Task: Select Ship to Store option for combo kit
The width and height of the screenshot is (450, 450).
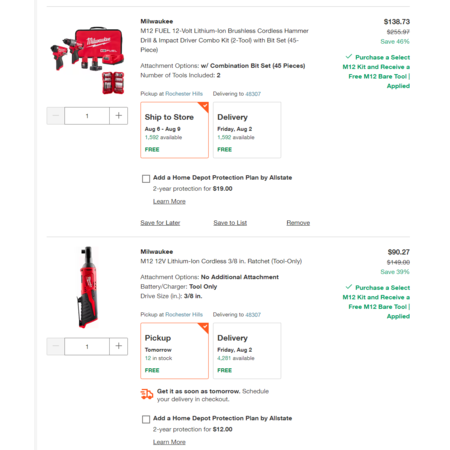Action: (x=175, y=130)
